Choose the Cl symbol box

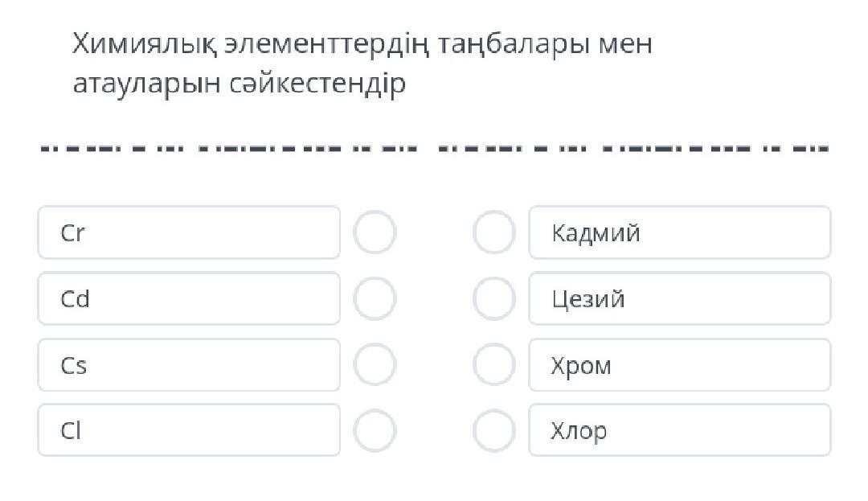point(189,431)
